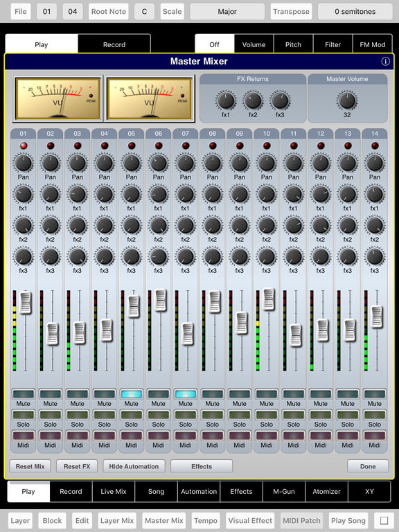The height and width of the screenshot is (532, 399).
Task: Click the channel 01 red LED indicator
Action: 24,146
